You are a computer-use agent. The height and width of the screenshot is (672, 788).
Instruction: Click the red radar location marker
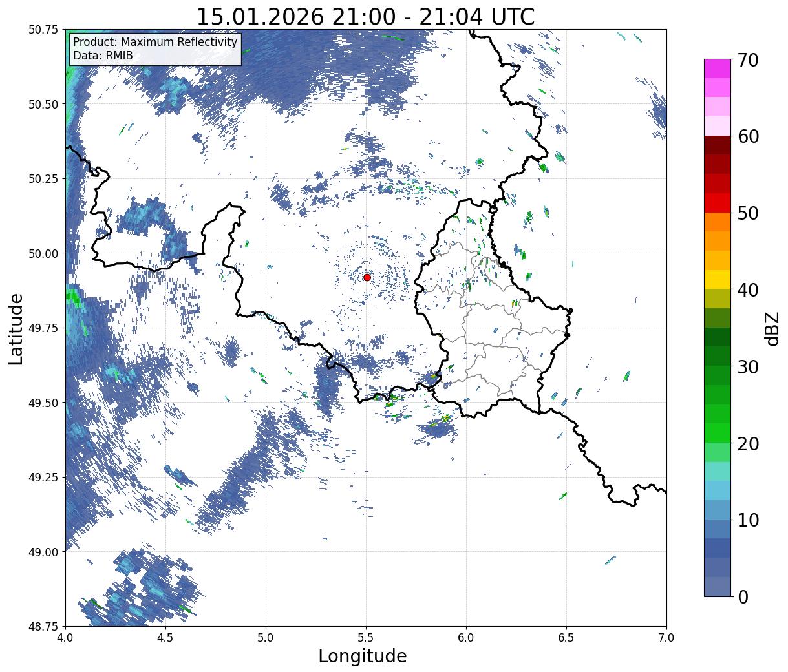[x=367, y=277]
